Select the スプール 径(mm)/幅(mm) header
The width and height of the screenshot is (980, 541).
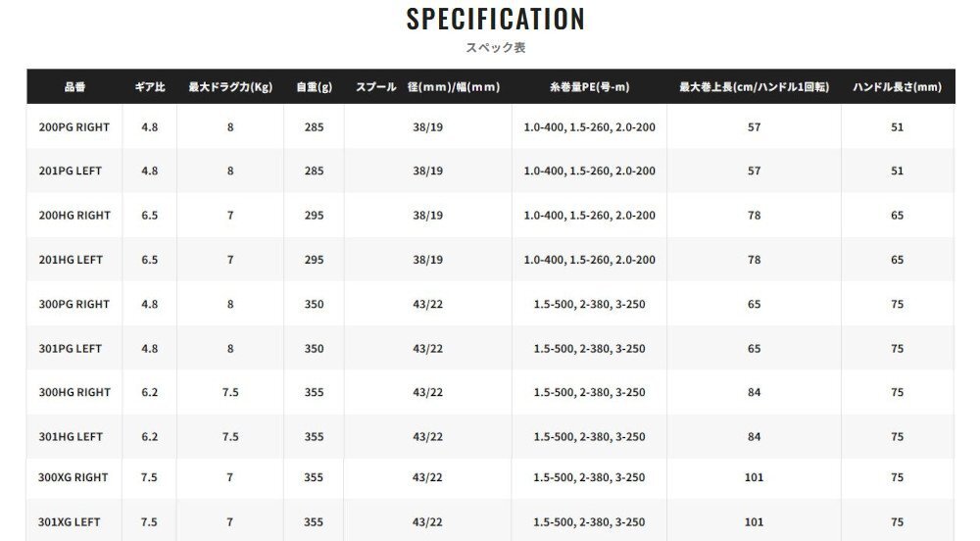pos(427,87)
